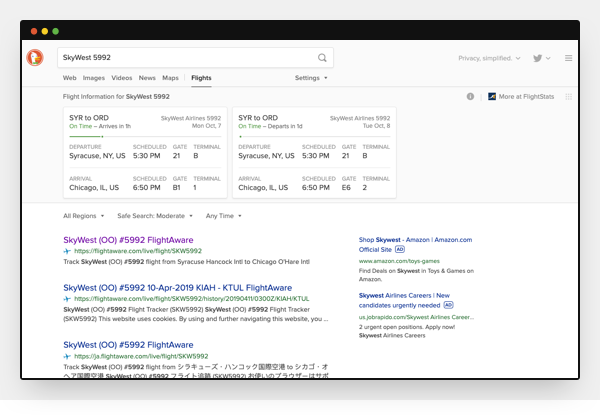Click the KIAH/KTUL history URL
600x415 pixels.
pos(191,299)
